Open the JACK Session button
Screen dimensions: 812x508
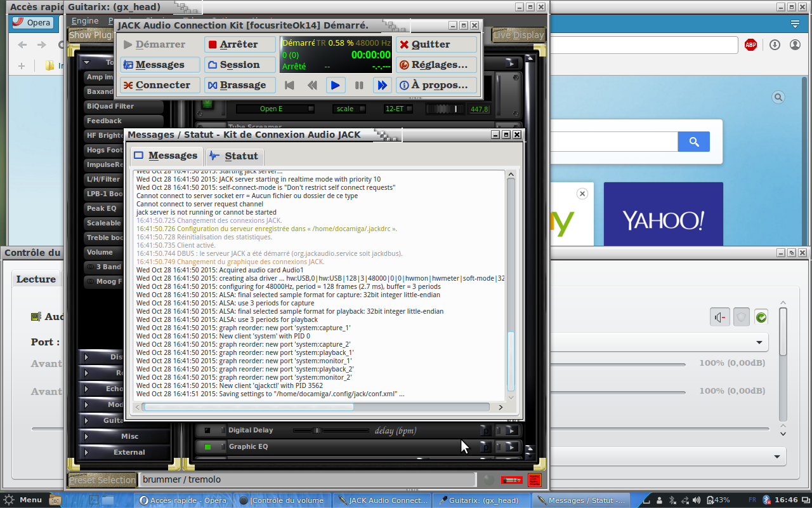[x=240, y=65]
